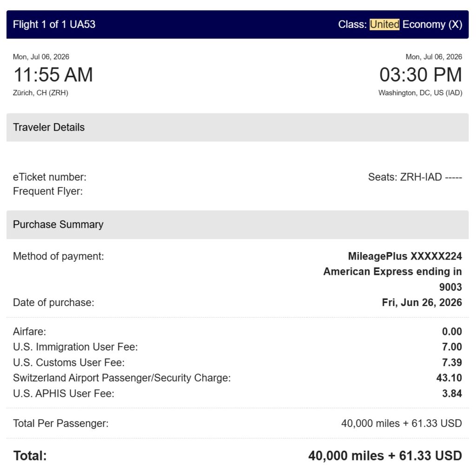This screenshot has height=474, width=476.
Task: Click Switzerland Airport Passenger/Security Charge amount 43.10
Action: tap(450, 378)
